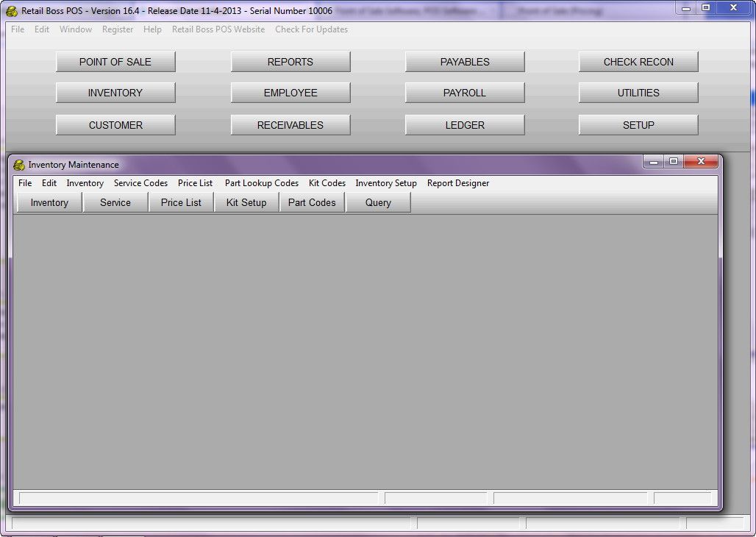Image resolution: width=756 pixels, height=537 pixels.
Task: Click the Kit Setup toolbar button
Action: [246, 202]
